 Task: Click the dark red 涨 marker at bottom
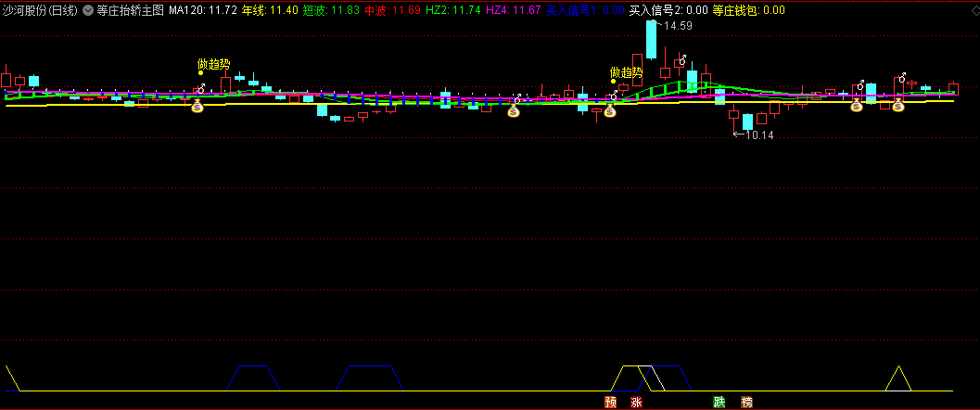[x=636, y=403]
